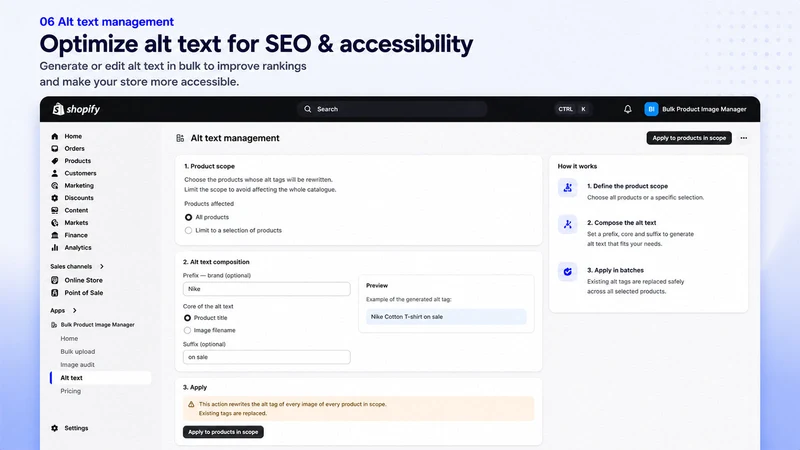Click the Marketing target icon
The height and width of the screenshot is (450, 800).
click(x=55, y=186)
